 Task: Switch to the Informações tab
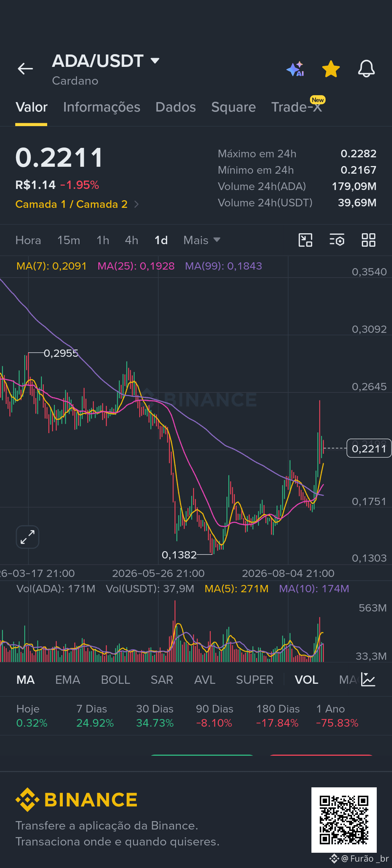[102, 107]
